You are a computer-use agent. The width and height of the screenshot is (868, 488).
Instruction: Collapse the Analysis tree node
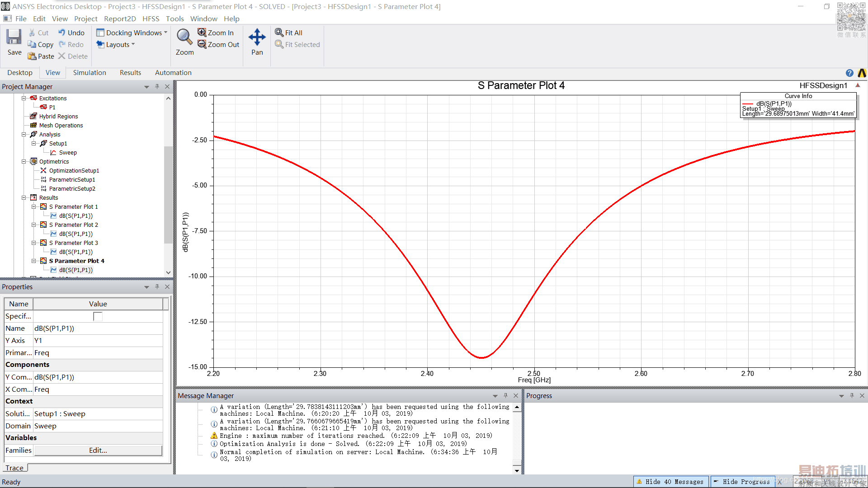click(24, 134)
